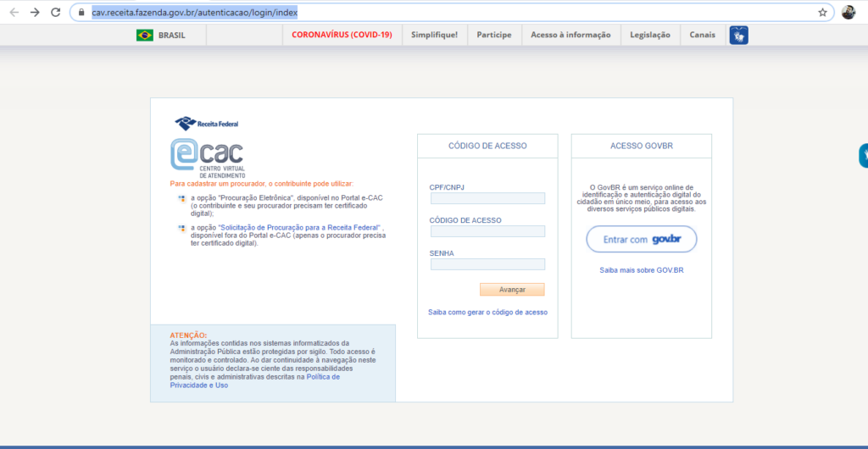Select the Acesso à informação menu item
This screenshot has height=449, width=868.
pos(570,35)
